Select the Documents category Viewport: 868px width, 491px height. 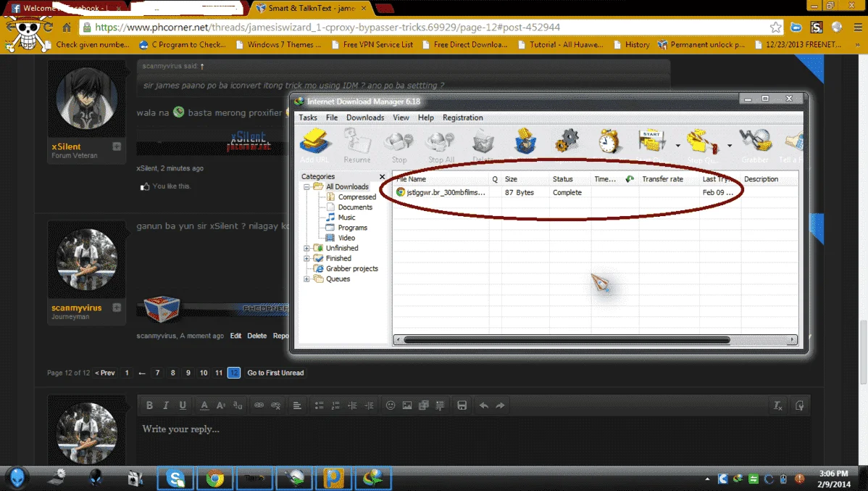coord(355,207)
